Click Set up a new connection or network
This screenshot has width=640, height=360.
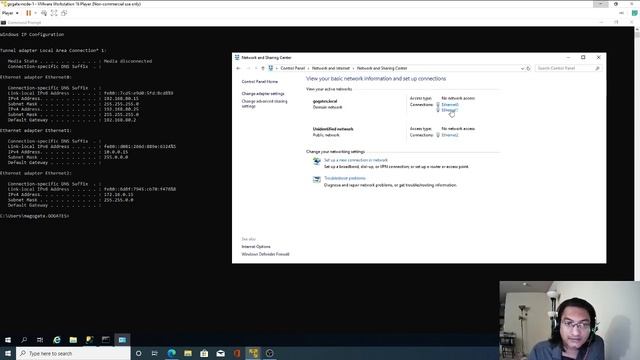(x=356, y=160)
